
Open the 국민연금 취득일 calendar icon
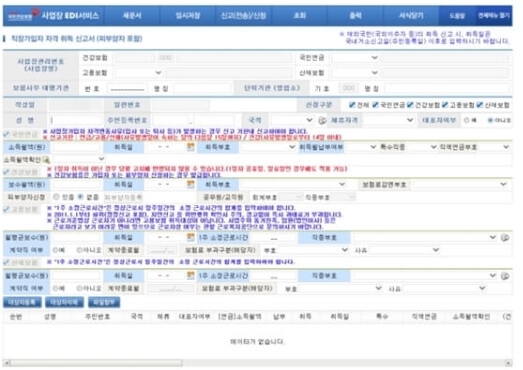tap(190, 146)
